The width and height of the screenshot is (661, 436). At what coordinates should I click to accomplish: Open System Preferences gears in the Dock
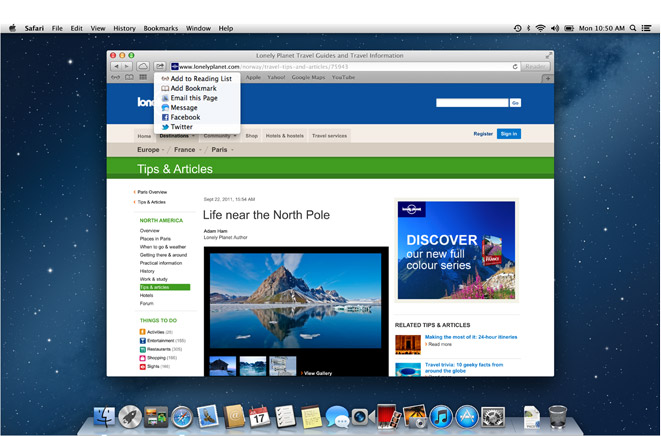coord(493,417)
